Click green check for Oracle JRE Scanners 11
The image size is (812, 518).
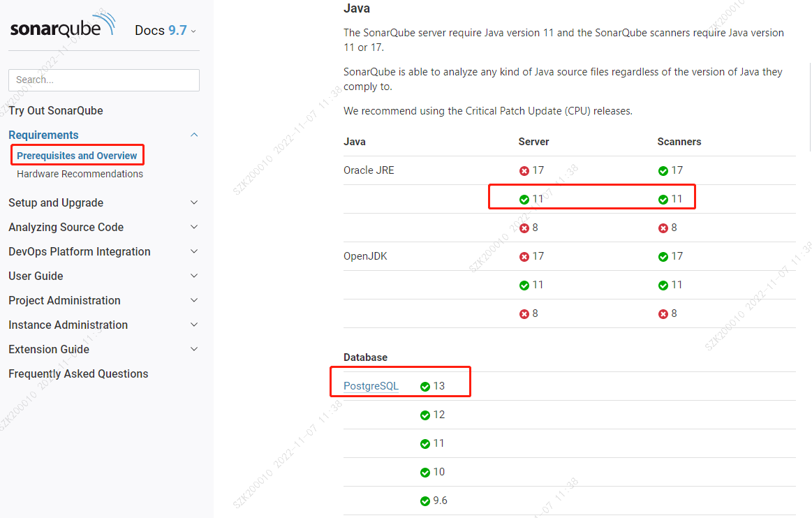coord(663,200)
